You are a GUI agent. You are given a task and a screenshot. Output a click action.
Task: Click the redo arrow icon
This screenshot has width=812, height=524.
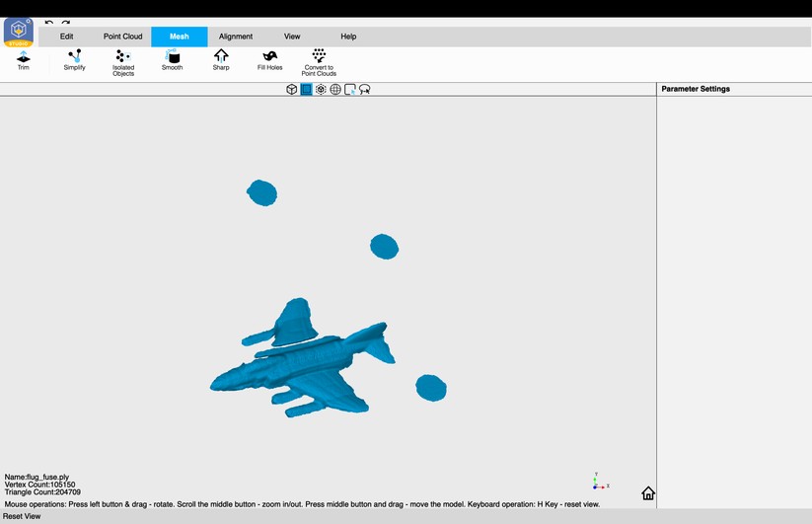click(x=66, y=23)
